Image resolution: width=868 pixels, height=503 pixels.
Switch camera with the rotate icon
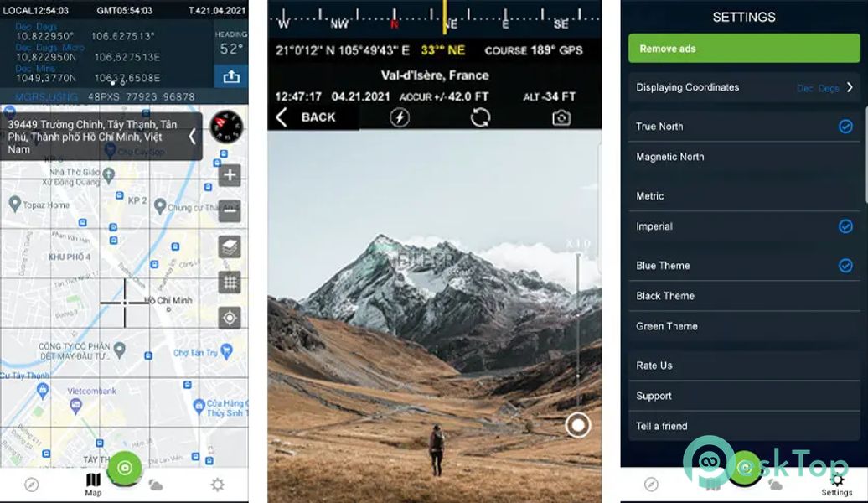click(481, 117)
